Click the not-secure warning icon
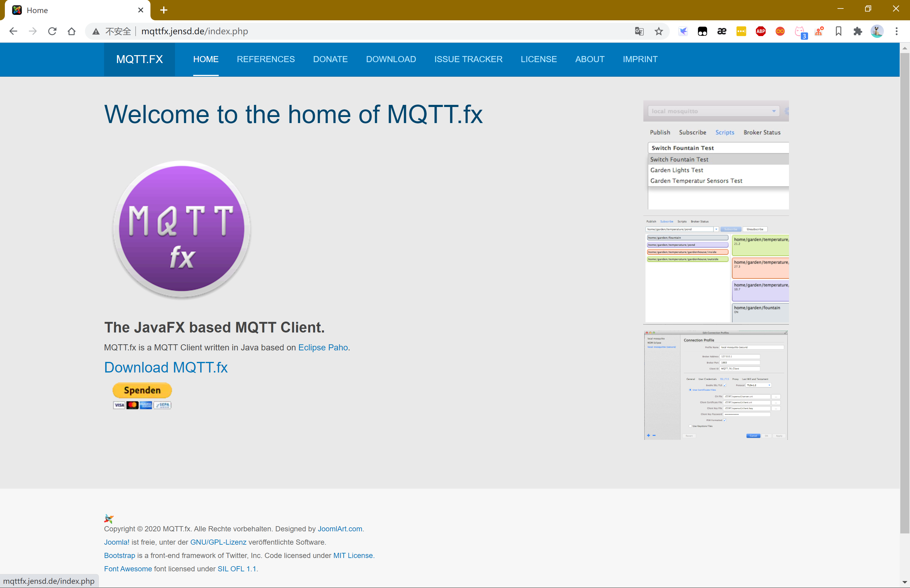The height and width of the screenshot is (588, 910). tap(96, 31)
